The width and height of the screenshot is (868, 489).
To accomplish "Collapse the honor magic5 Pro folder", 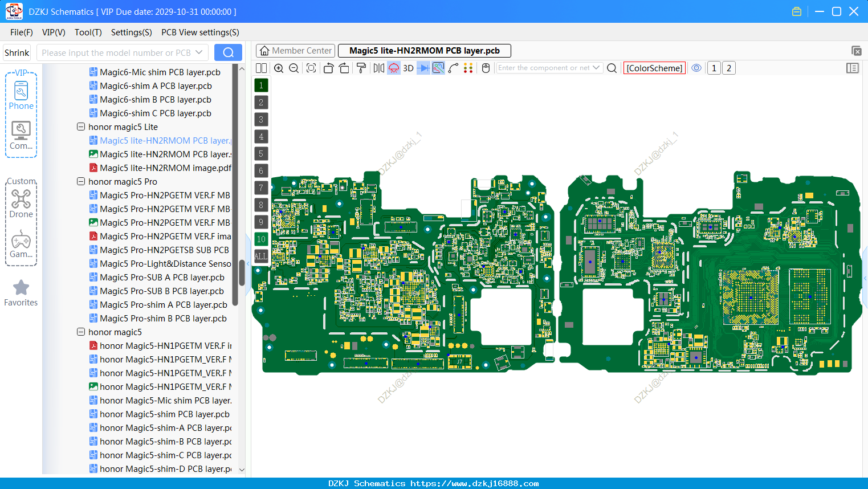I will pos(81,181).
